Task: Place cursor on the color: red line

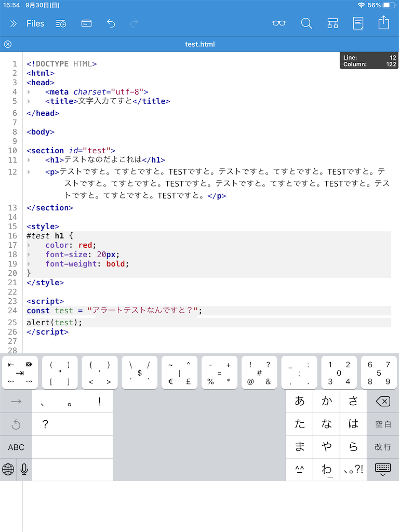Action: click(71, 245)
